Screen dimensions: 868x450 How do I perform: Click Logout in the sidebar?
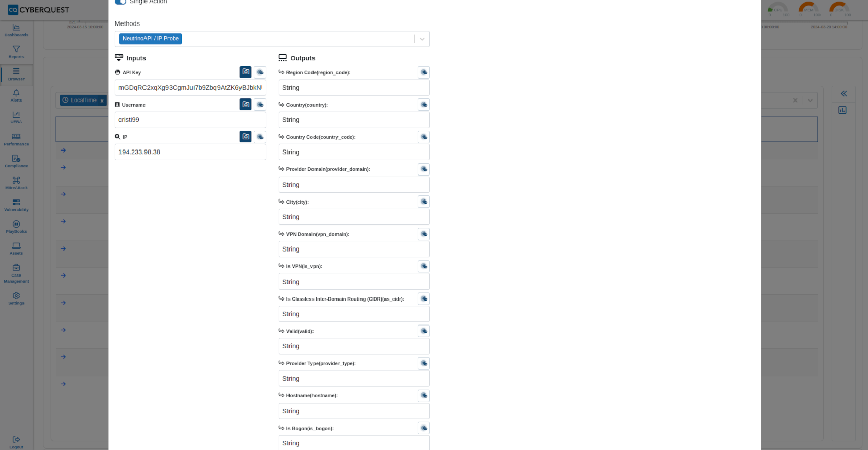pyautogui.click(x=16, y=442)
